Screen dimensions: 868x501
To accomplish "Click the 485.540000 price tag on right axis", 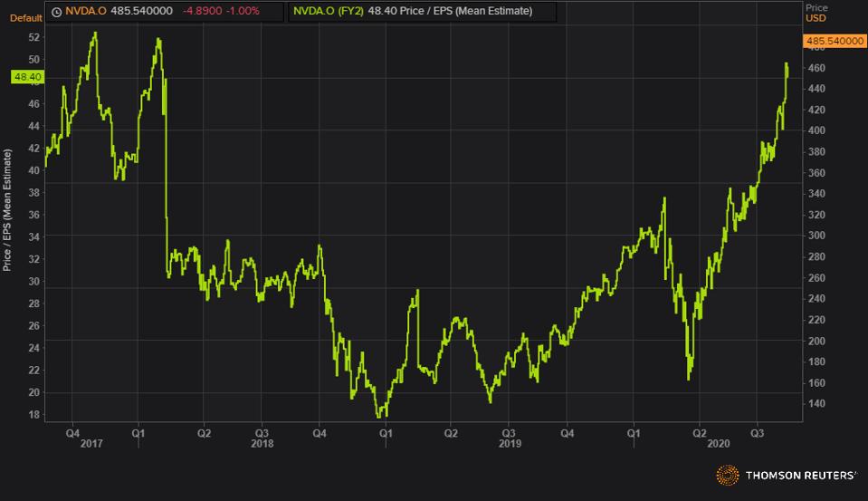I will tap(835, 41).
